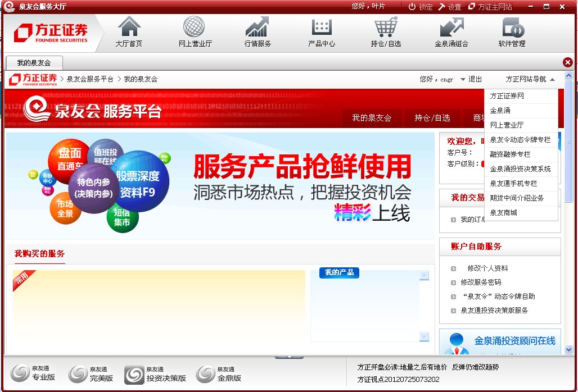Open 泉友通投资决策版服务 link

pos(494,311)
